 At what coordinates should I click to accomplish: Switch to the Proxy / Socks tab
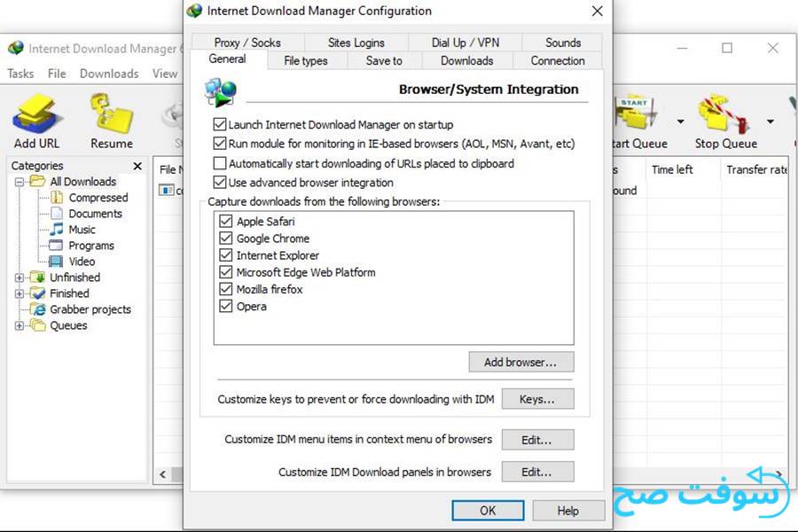tap(247, 43)
